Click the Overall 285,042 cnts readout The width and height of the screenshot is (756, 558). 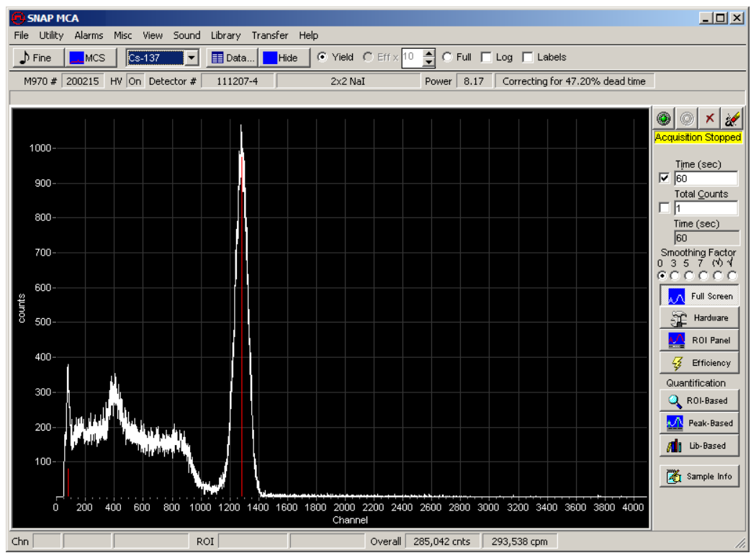tap(441, 541)
